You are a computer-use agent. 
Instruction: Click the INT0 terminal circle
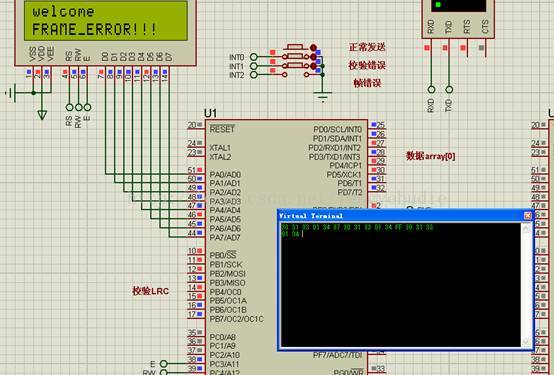[253, 57]
